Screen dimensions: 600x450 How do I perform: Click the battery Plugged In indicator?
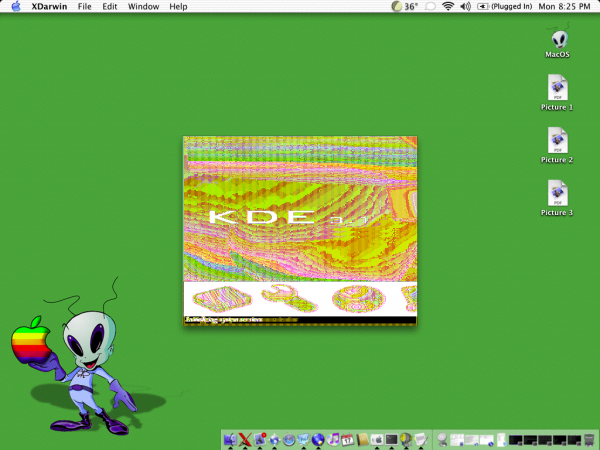point(505,7)
